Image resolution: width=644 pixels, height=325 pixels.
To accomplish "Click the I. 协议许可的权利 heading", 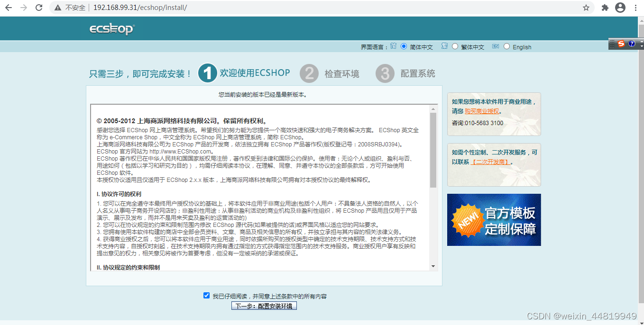I will pyautogui.click(x=119, y=194).
